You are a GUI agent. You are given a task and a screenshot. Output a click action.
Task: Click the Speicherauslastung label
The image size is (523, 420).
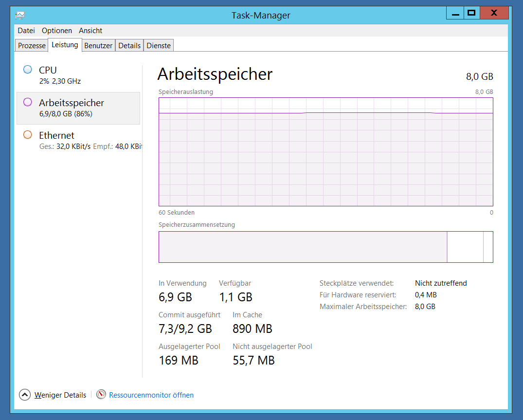[186, 92]
